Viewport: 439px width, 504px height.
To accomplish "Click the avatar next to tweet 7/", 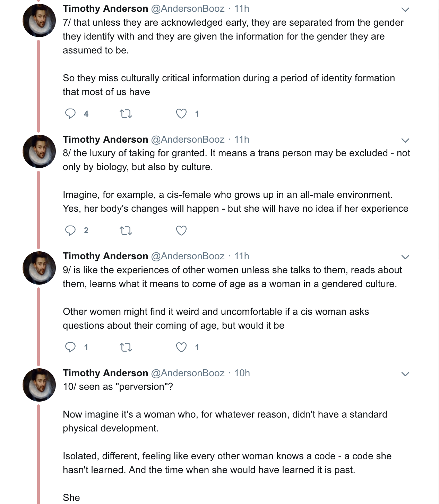I will click(39, 20).
